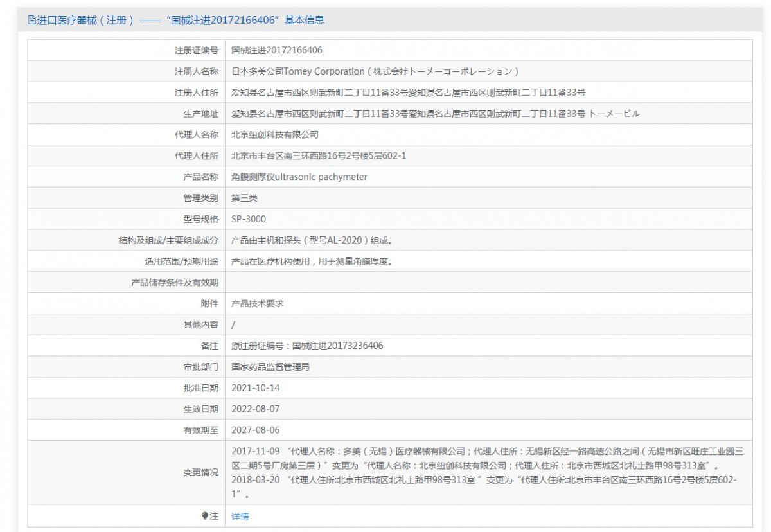Open the 详情 link
The width and height of the screenshot is (771, 532).
click(x=240, y=516)
